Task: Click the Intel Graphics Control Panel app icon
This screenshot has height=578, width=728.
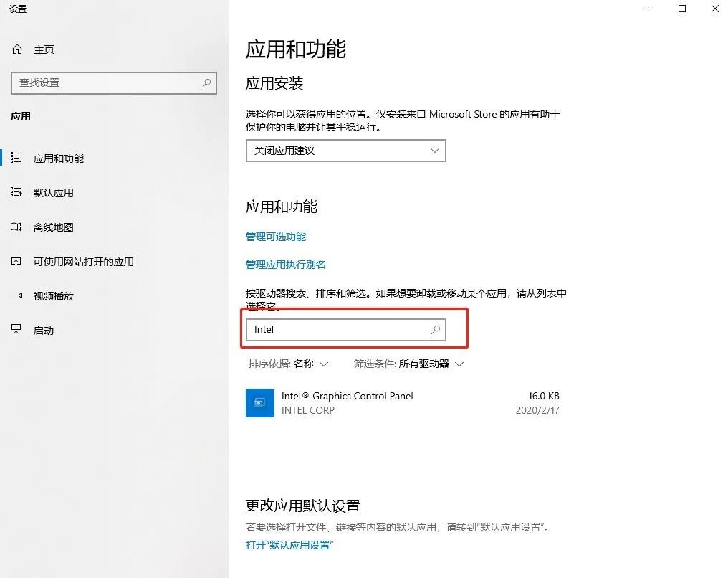Action: (259, 403)
